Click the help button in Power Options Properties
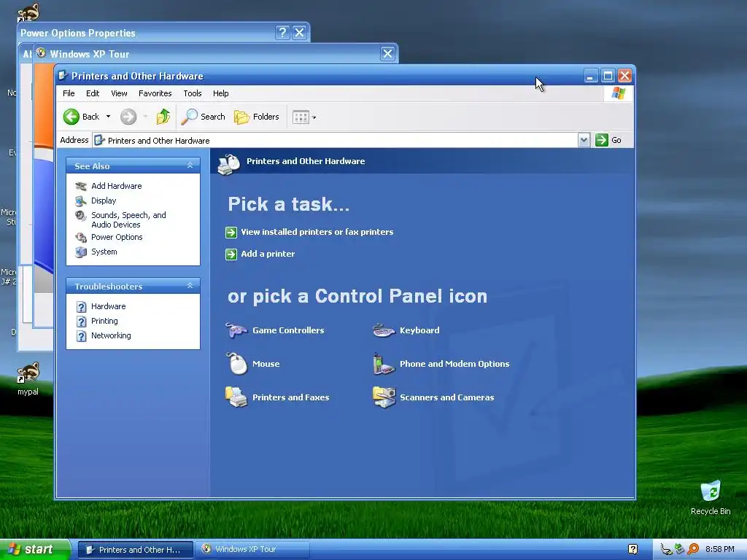 tap(282, 32)
